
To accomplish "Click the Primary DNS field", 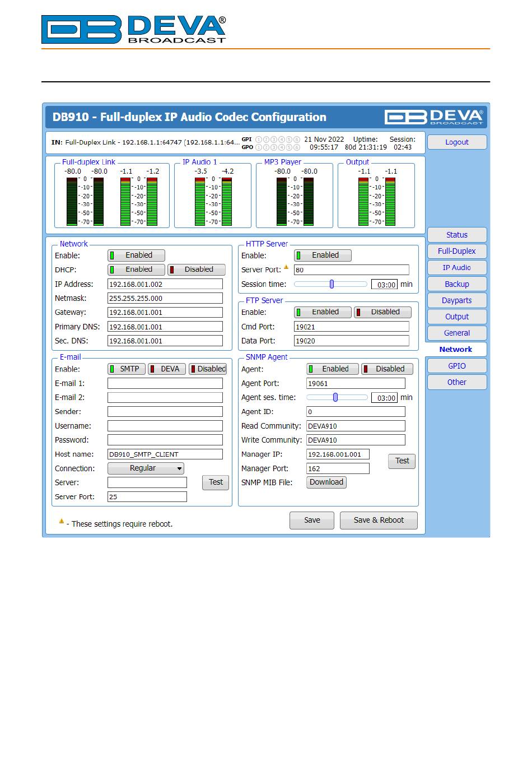I will pyautogui.click(x=165, y=326).
